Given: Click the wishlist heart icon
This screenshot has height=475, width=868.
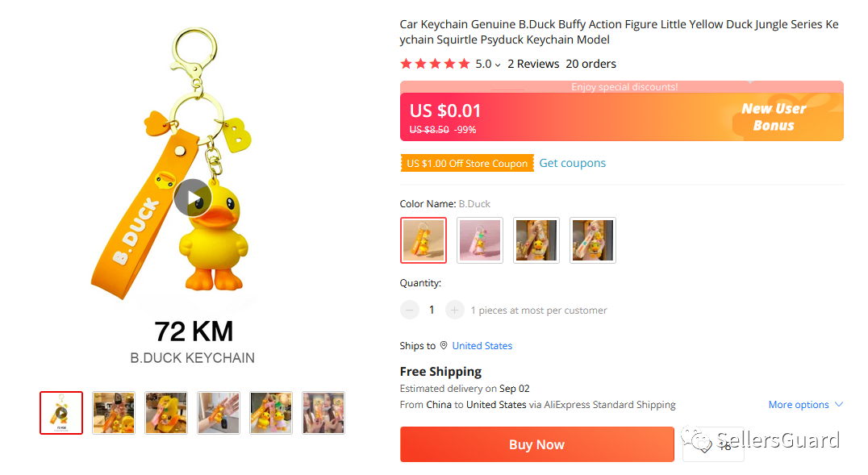Looking at the screenshot, I should pos(704,445).
